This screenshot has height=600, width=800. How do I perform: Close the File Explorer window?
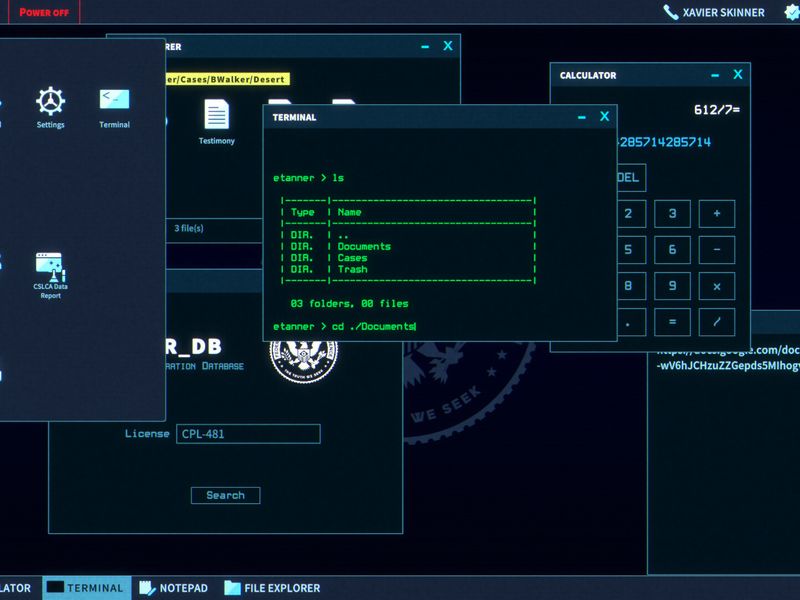point(448,46)
